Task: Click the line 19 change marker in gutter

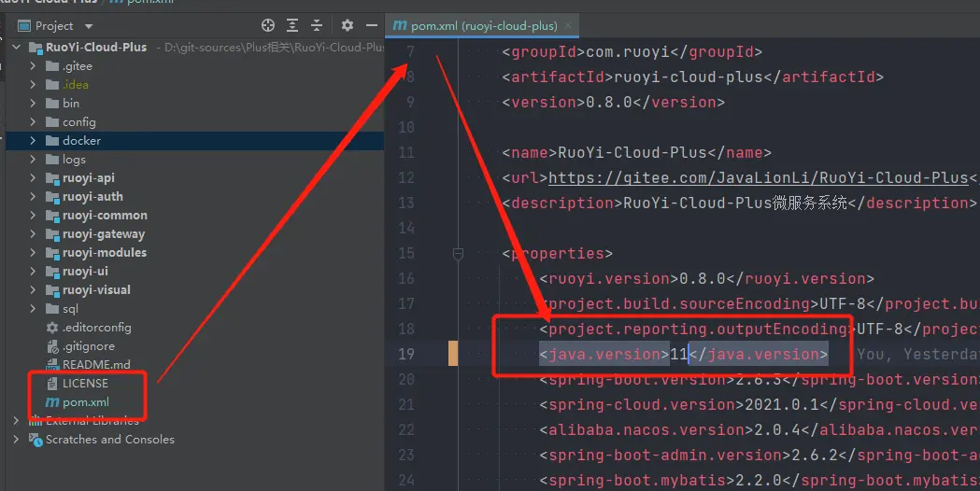Action: pos(453,354)
